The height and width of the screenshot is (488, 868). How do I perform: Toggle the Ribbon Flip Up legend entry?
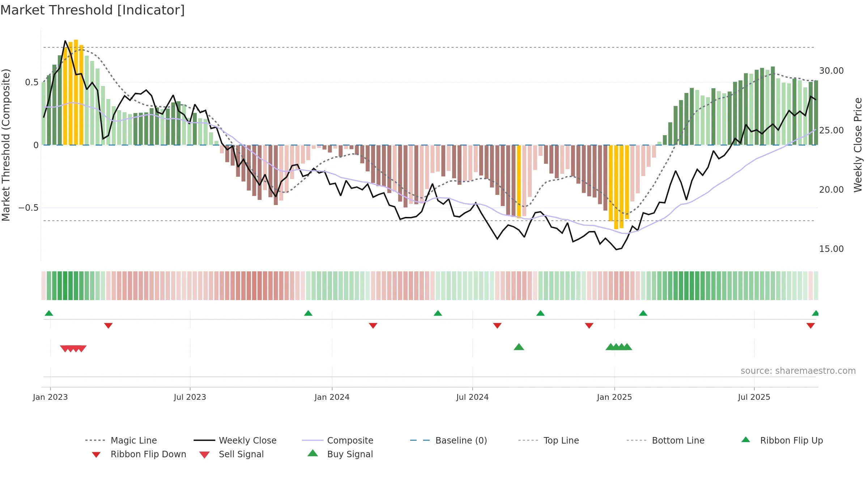782,440
